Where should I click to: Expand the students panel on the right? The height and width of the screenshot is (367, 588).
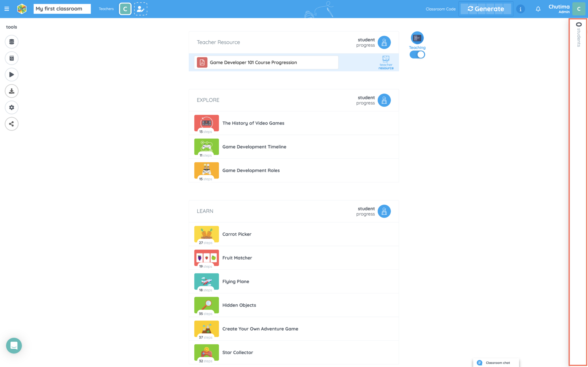578,34
